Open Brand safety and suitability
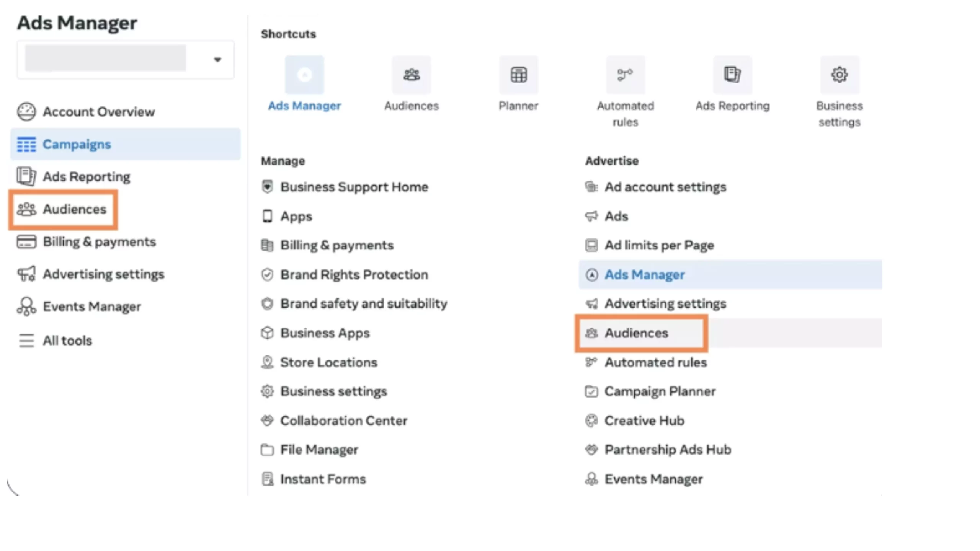This screenshot has height=551, width=980. coord(364,304)
